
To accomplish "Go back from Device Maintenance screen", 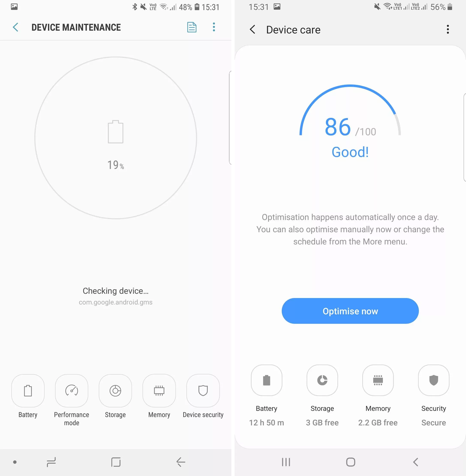I will point(15,27).
